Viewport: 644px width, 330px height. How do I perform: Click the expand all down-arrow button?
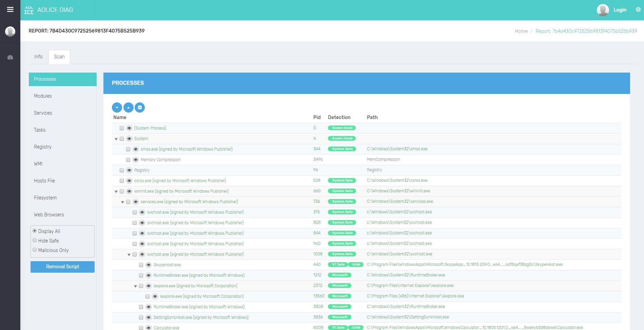117,108
